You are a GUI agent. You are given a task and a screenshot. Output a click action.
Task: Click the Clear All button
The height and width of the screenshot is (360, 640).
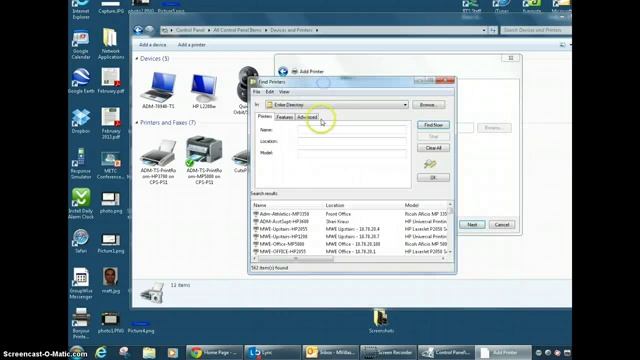[x=433, y=148]
